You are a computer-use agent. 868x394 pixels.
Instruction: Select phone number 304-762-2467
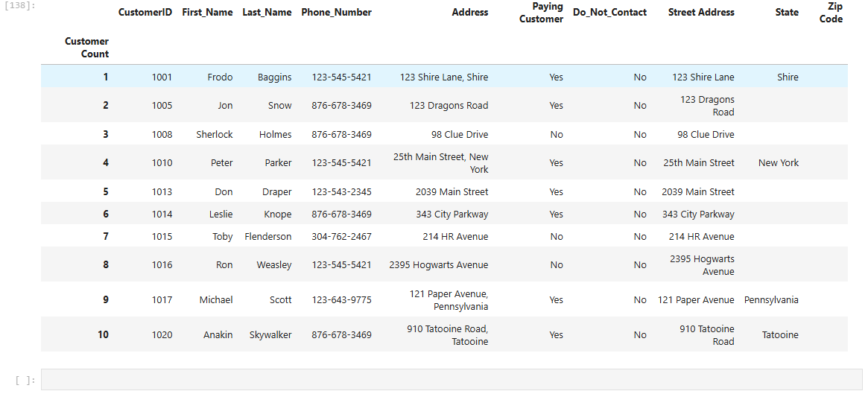tap(341, 237)
